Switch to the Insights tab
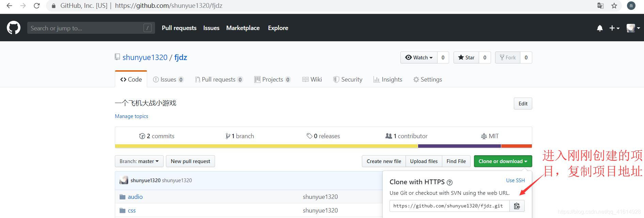The image size is (644, 218). point(388,79)
